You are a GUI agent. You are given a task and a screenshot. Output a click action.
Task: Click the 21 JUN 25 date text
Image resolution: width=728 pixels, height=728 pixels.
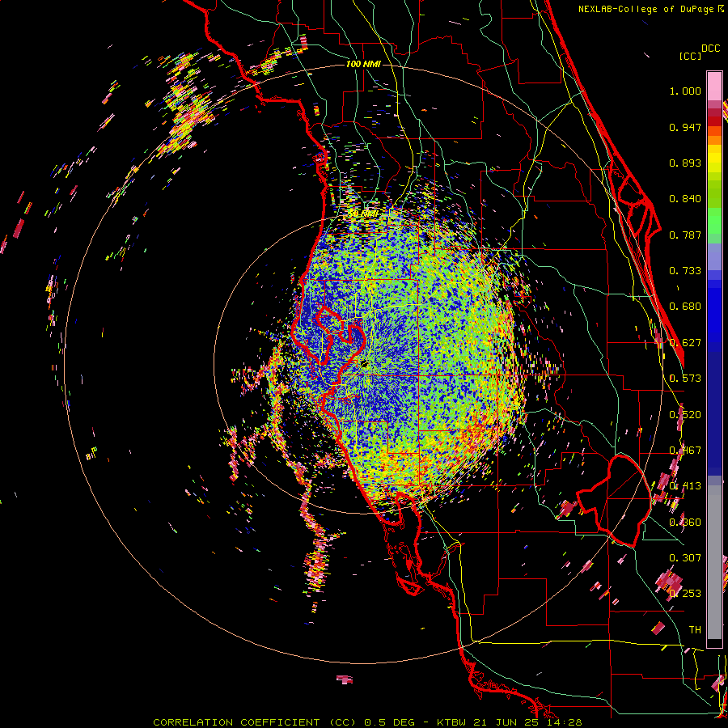point(506,722)
